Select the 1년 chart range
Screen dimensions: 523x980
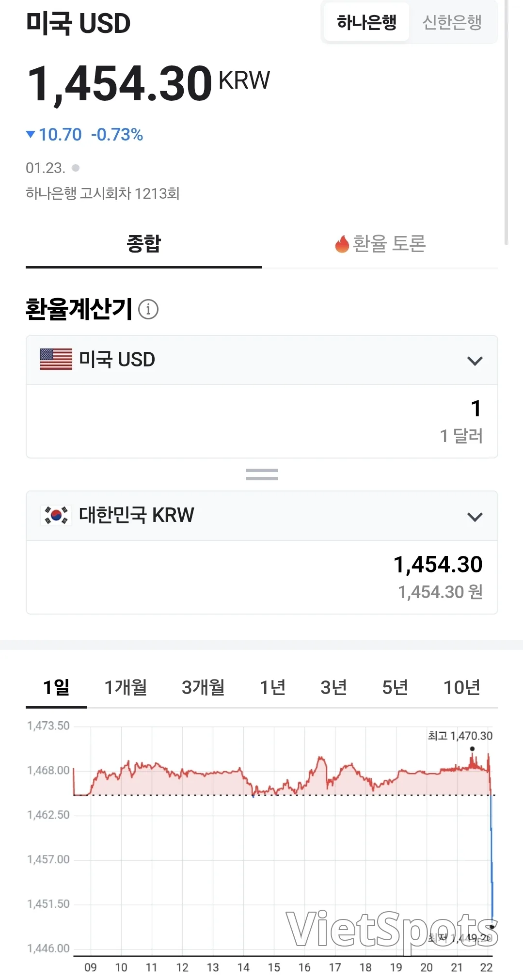click(273, 687)
